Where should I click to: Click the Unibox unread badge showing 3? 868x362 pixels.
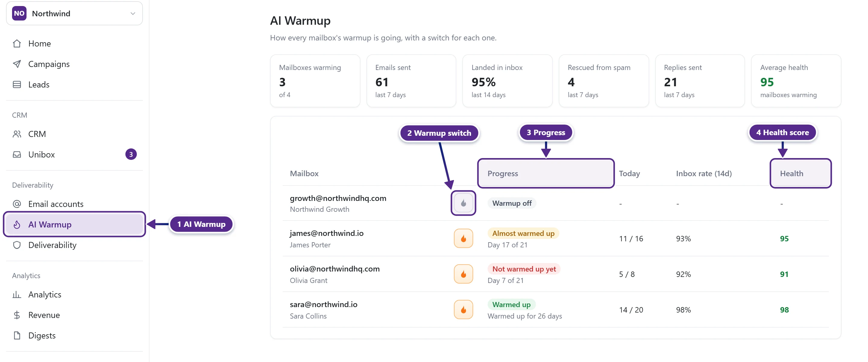click(x=131, y=154)
